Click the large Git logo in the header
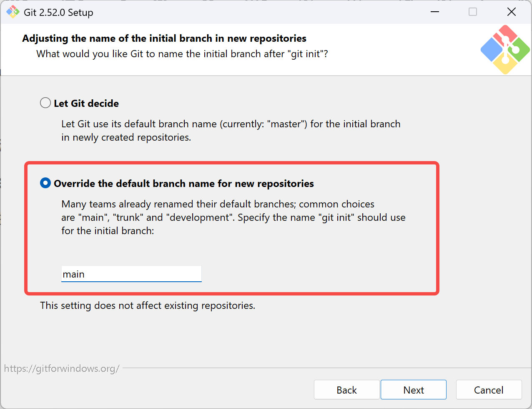The height and width of the screenshot is (409, 532). coord(505,50)
